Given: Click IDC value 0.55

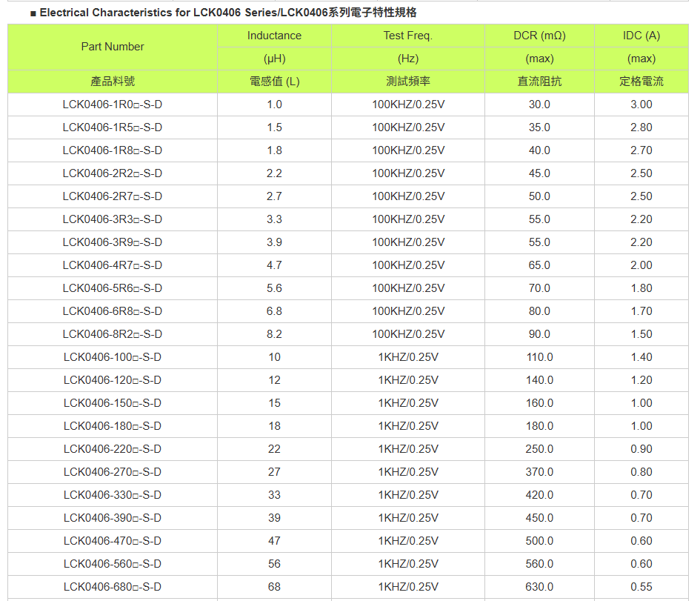Looking at the screenshot, I should coord(641,587).
